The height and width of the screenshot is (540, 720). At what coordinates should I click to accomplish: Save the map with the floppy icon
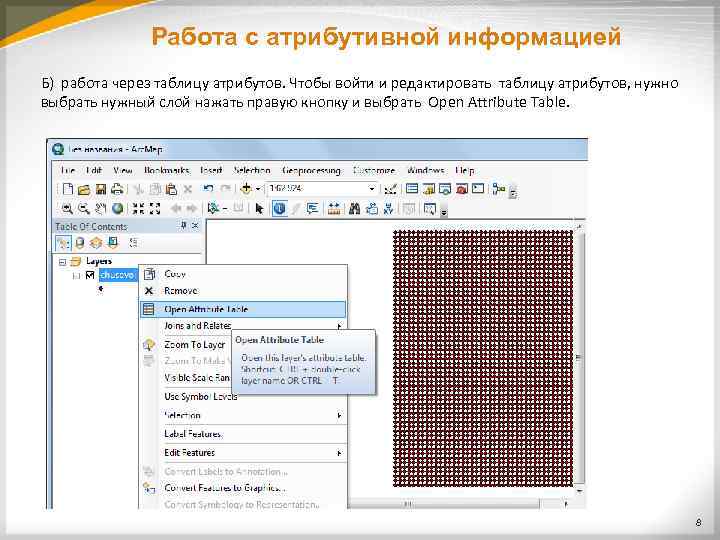pos(101,189)
